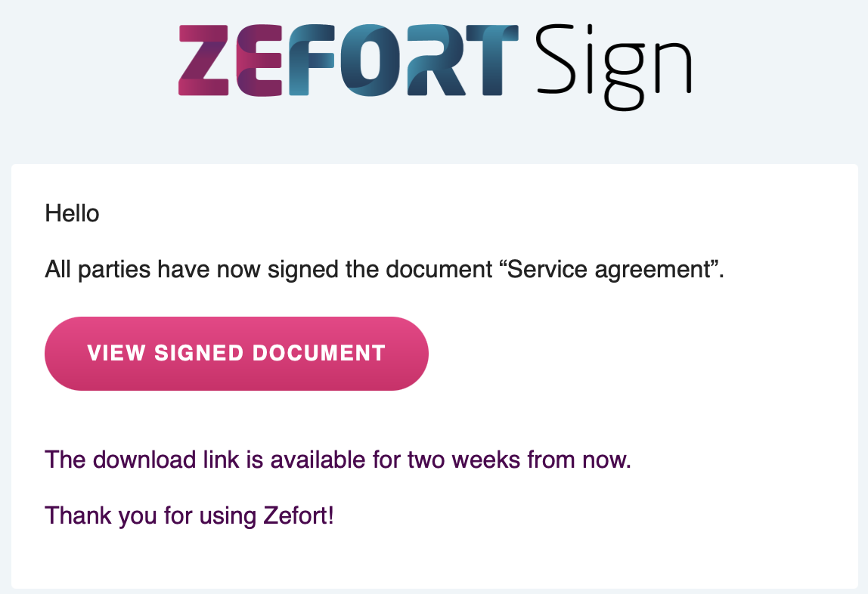Viewport: 868px width, 594px height.
Task: Click the dark blue letter T in logo
Action: click(x=492, y=60)
